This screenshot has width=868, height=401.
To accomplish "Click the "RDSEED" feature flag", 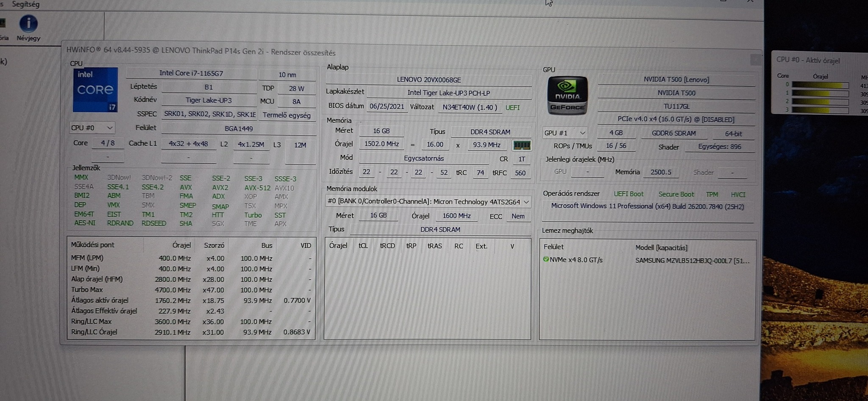I will 154,223.
